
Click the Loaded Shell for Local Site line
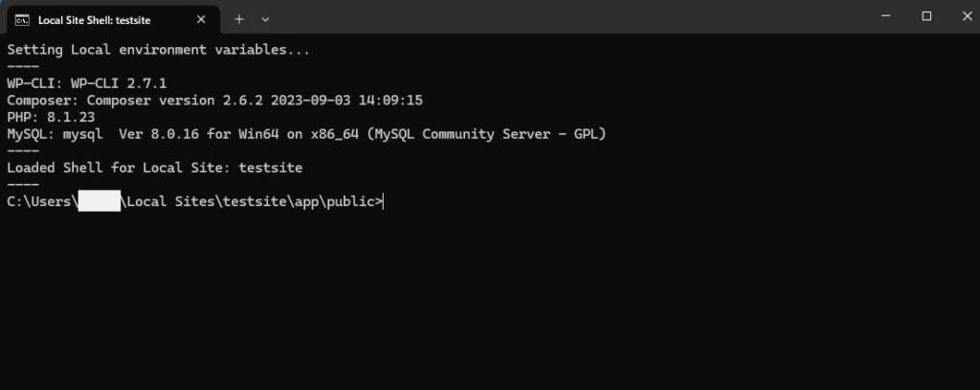(x=154, y=168)
